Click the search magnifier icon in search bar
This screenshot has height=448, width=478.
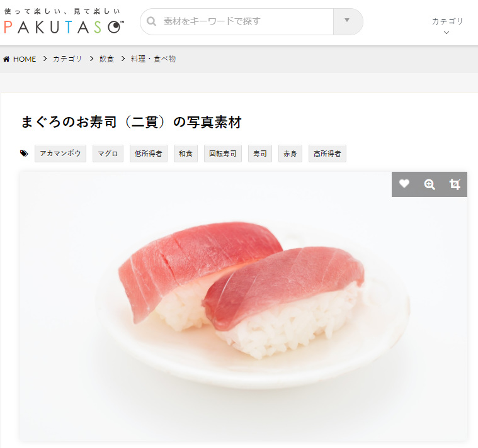tap(152, 21)
